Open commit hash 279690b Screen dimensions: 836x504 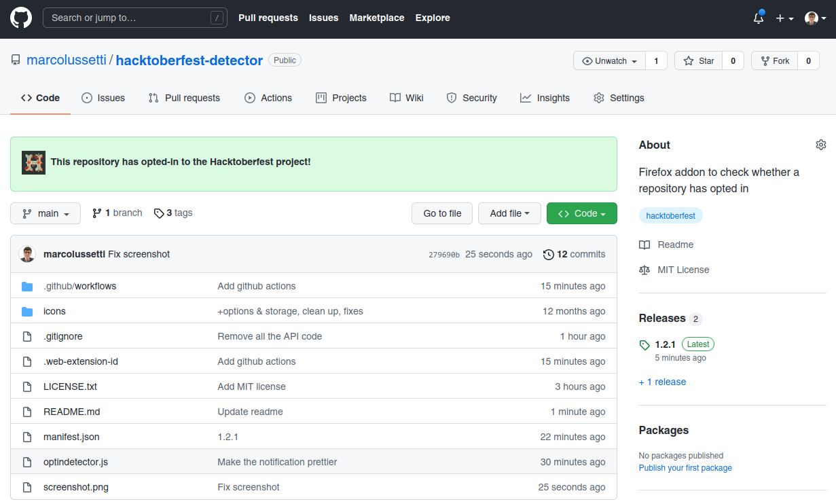click(x=444, y=255)
